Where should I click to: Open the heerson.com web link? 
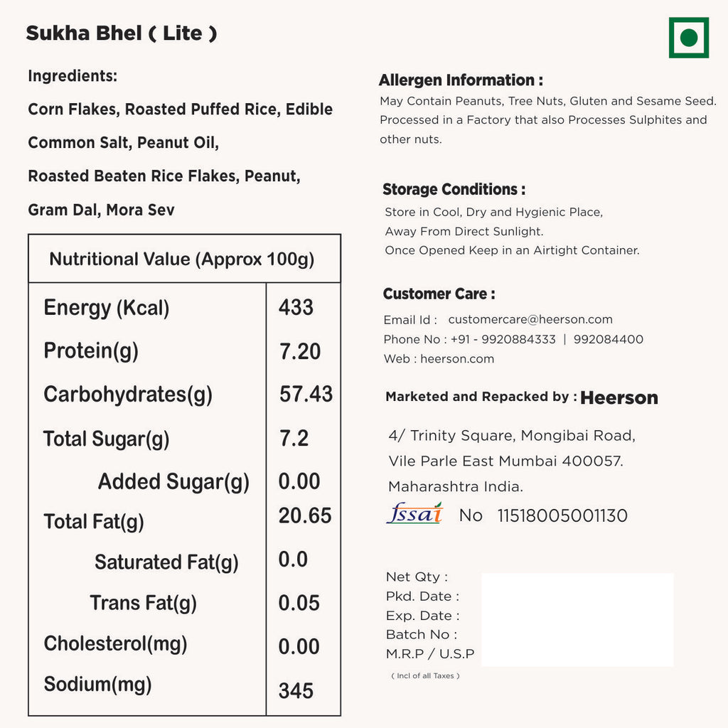point(457,359)
